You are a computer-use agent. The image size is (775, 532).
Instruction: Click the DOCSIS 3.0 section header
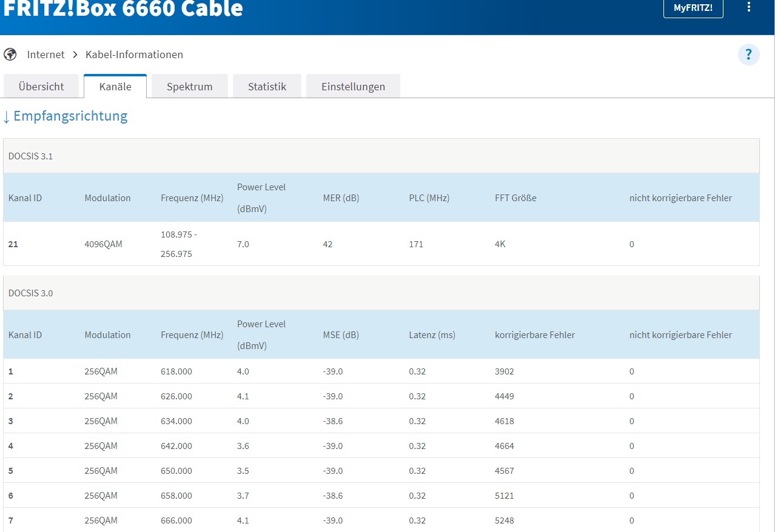31,293
